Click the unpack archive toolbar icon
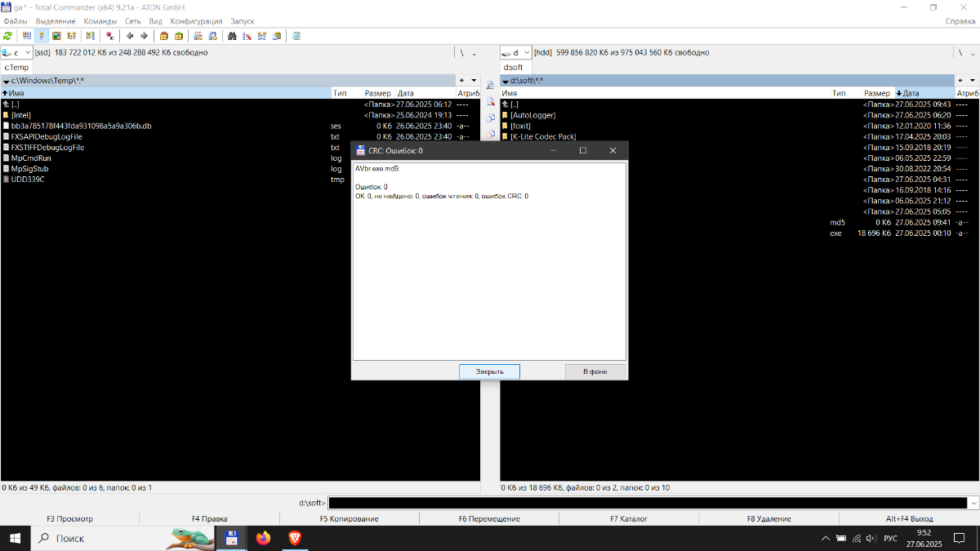 point(178,36)
